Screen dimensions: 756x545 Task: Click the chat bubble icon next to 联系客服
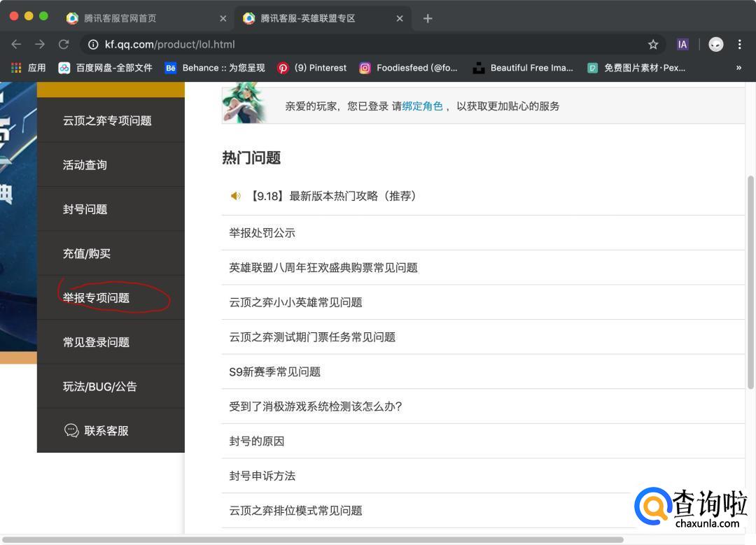click(71, 430)
